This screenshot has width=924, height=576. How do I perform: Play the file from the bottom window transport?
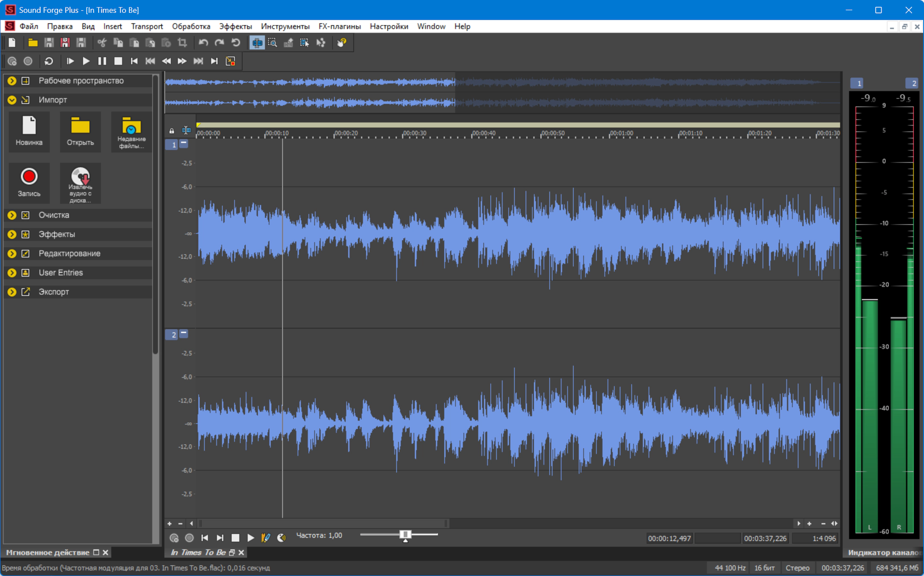[251, 538]
